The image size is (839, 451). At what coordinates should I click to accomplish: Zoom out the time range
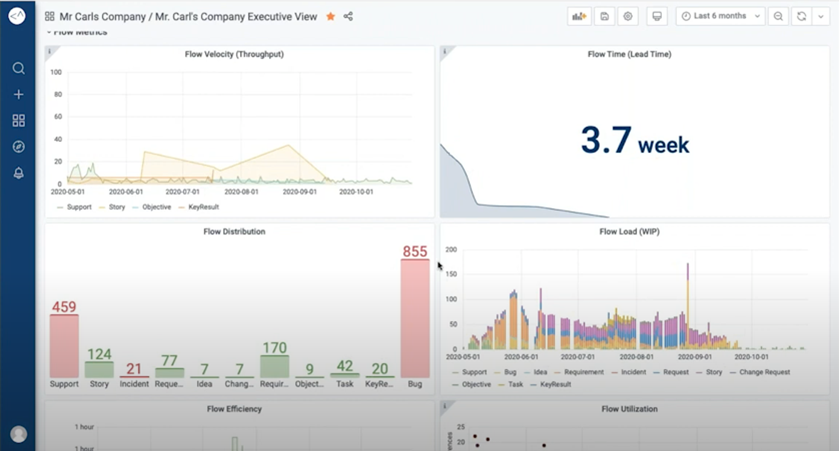(x=779, y=16)
